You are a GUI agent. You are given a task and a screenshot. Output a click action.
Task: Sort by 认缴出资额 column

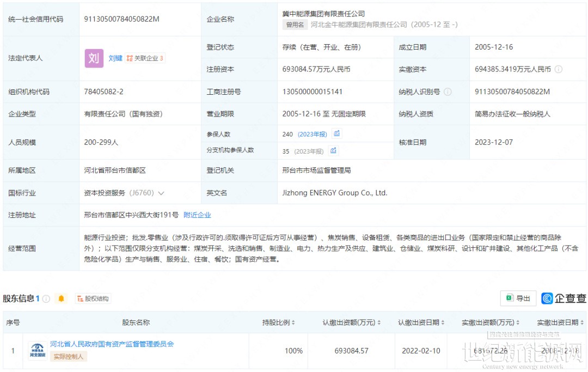click(x=352, y=323)
